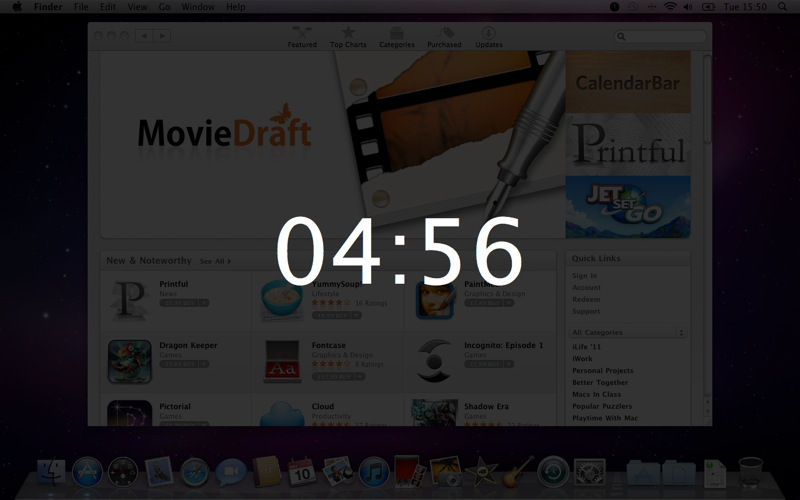Screen dimensions: 800x500
Task: Click See All next to New & Noteworthy
Action: coord(215,261)
